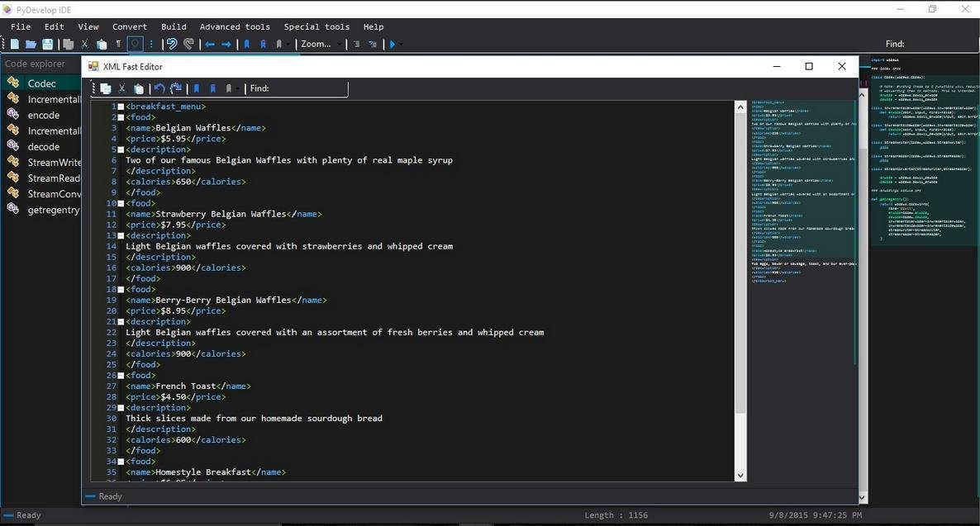Image resolution: width=980 pixels, height=526 pixels.
Task: Click first blue bookmark in XML Fast Editor
Action: [197, 88]
